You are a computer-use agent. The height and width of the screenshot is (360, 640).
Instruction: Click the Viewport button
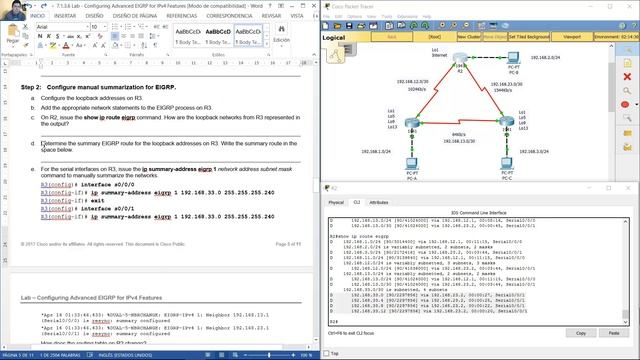572,37
